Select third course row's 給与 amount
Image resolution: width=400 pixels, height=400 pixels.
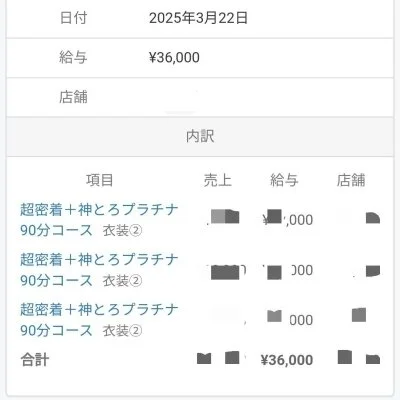[289, 318]
